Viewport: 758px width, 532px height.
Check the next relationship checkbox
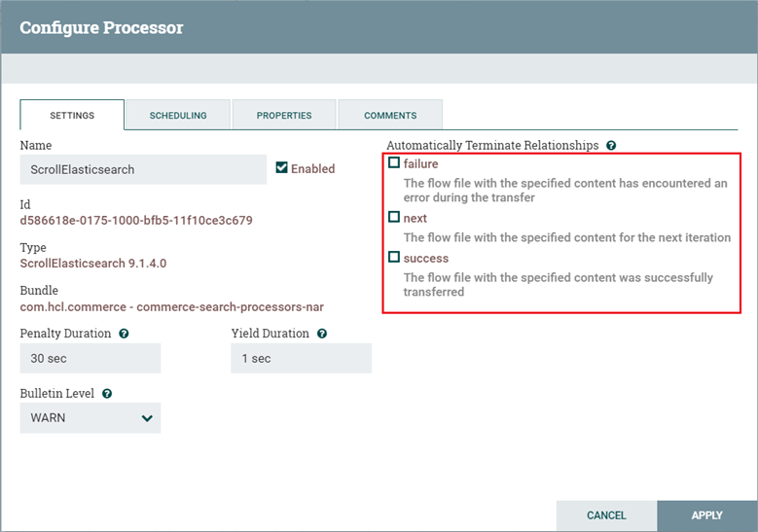[x=394, y=218]
